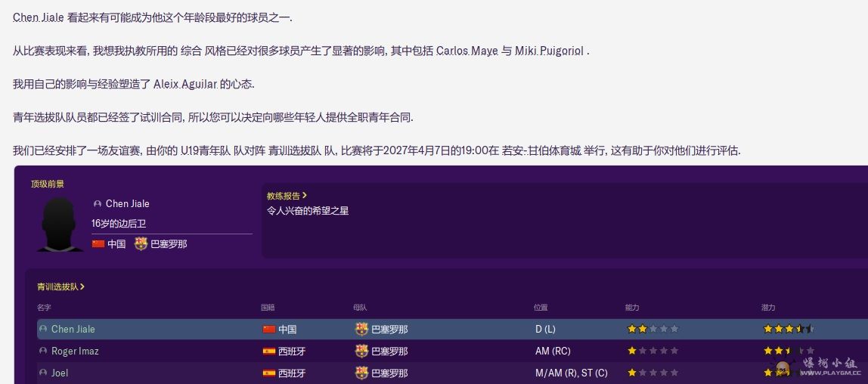Sort the table by the 位置 column
The width and height of the screenshot is (868, 384).
(540, 308)
